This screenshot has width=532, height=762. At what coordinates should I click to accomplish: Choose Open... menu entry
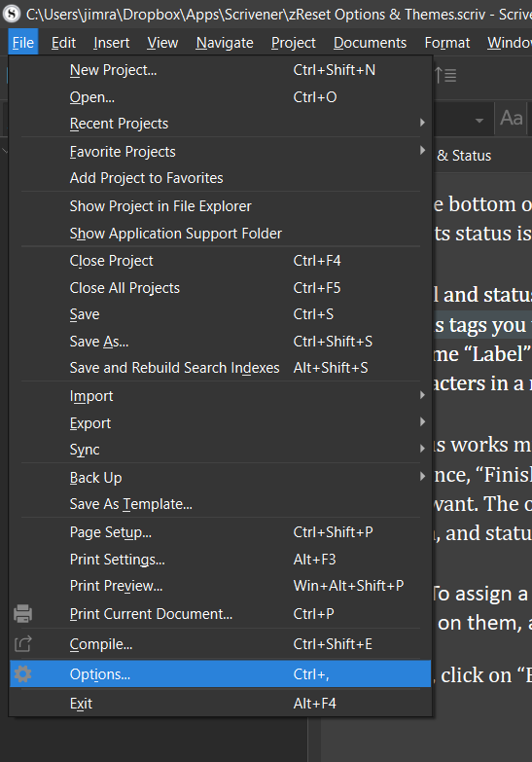pyautogui.click(x=221, y=97)
